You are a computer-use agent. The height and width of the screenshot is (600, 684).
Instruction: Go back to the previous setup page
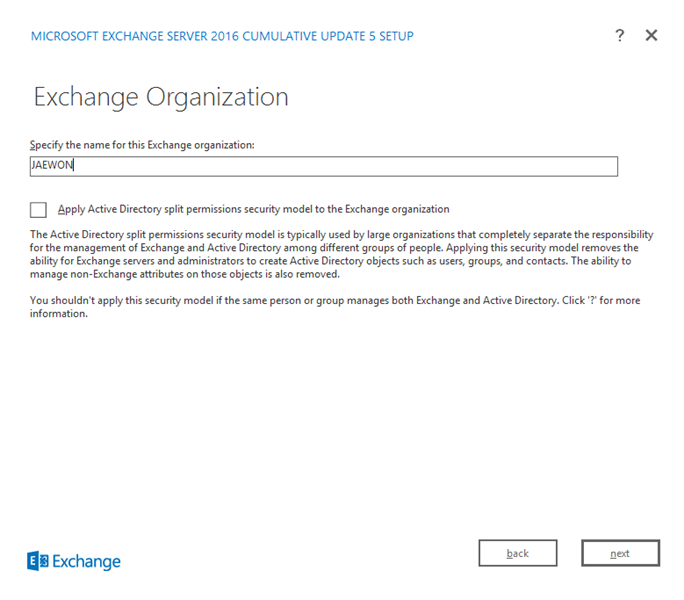click(518, 553)
